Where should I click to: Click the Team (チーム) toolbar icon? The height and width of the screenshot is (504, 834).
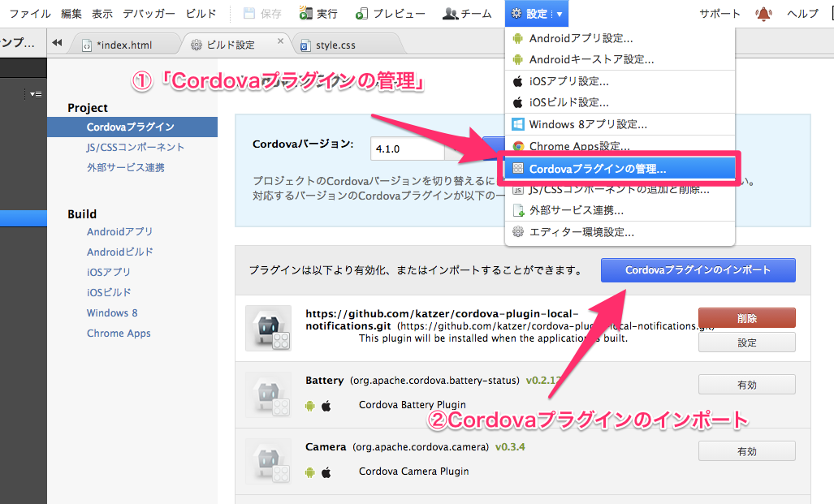point(450,14)
